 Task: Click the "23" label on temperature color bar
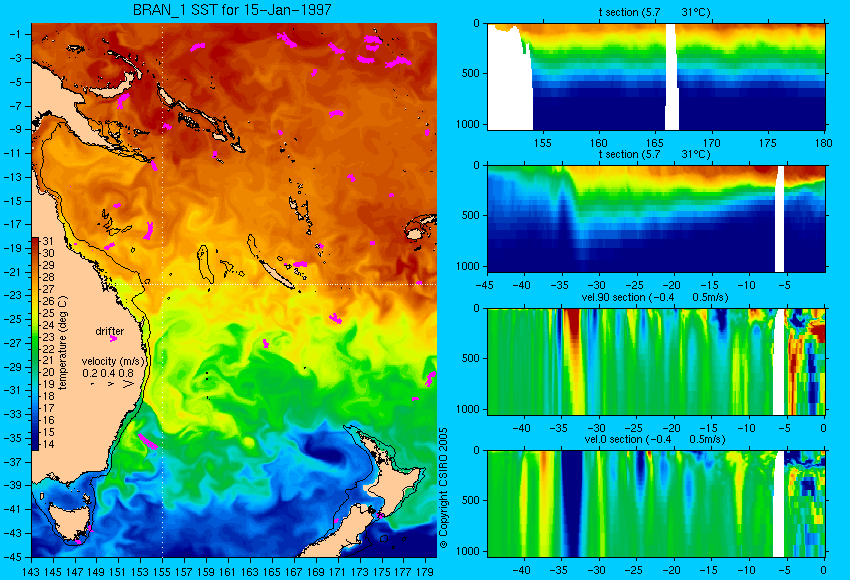click(48, 337)
